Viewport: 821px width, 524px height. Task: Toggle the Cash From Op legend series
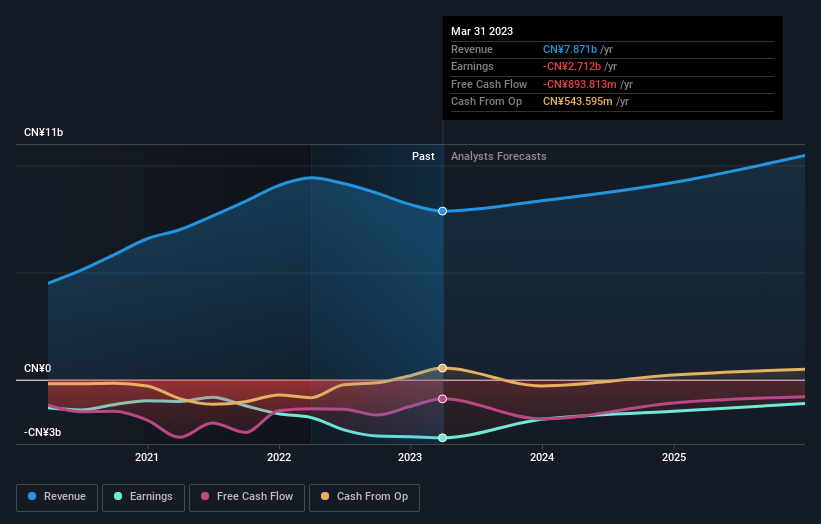click(x=364, y=497)
